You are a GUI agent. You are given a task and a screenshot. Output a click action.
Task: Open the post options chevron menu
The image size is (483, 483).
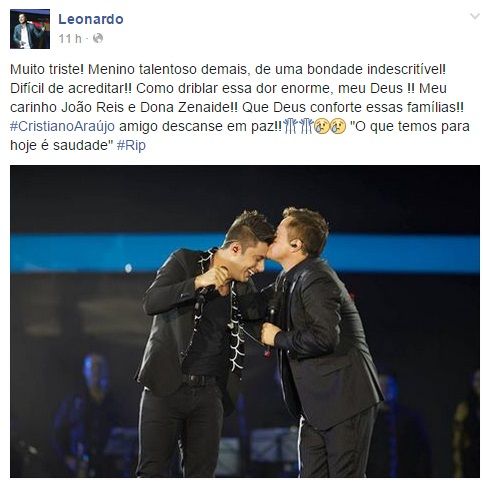[474, 16]
